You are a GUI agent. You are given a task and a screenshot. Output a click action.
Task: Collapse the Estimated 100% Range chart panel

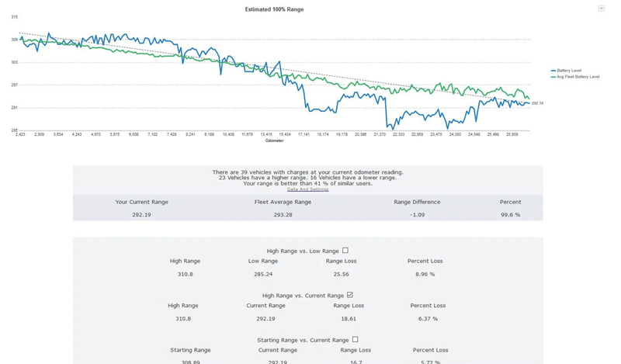[x=601, y=9]
